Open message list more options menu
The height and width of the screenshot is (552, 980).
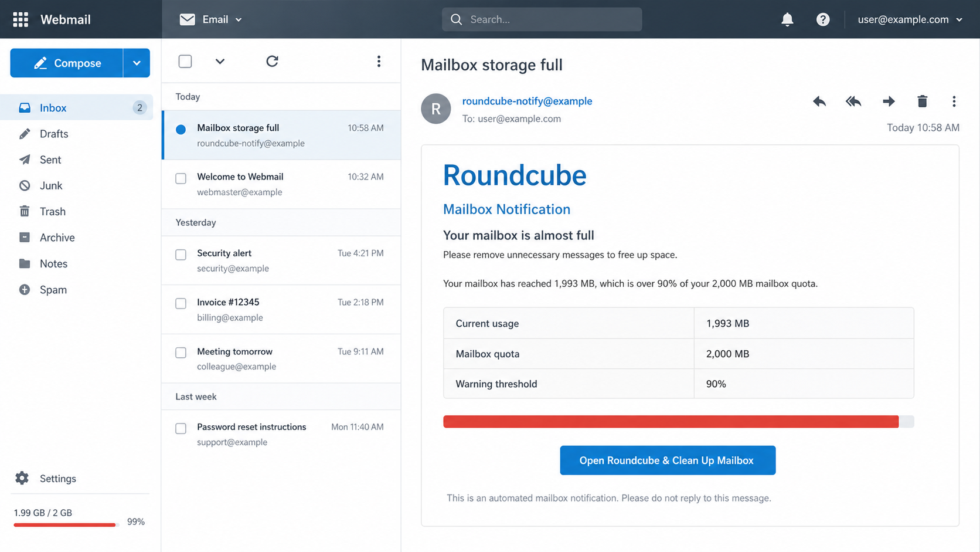point(379,61)
